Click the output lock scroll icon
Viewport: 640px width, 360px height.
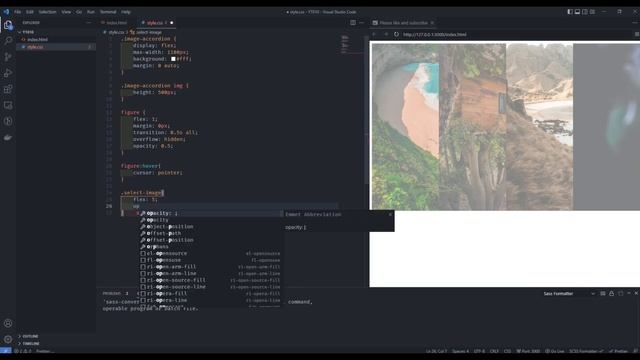(611, 293)
